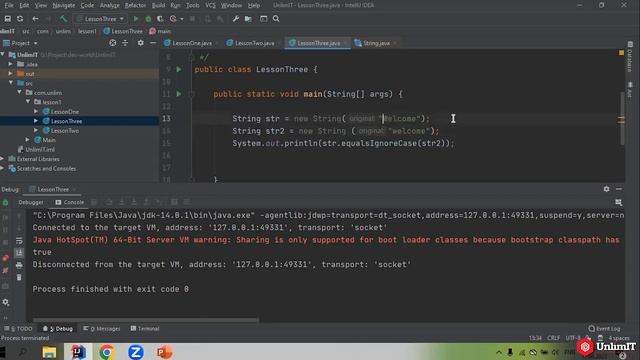
Task: Open Messages tool window button
Action: (101, 329)
